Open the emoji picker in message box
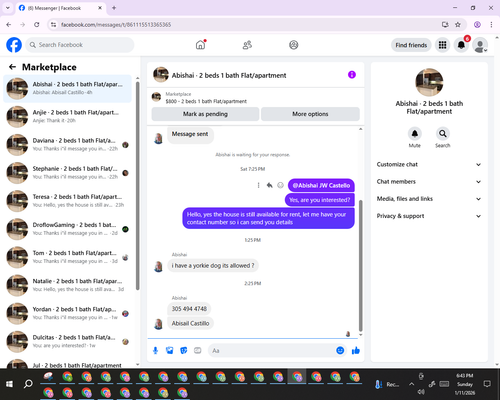This screenshot has width=500, height=400. click(x=340, y=350)
